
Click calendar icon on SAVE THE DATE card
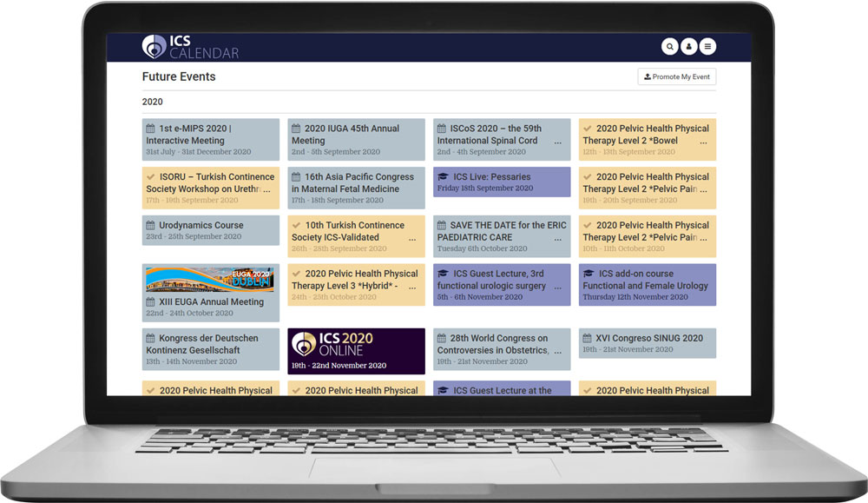coord(442,226)
